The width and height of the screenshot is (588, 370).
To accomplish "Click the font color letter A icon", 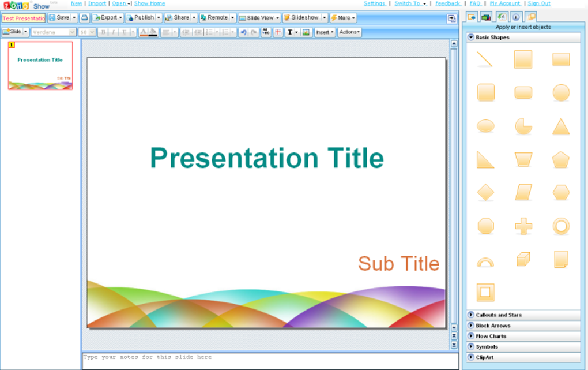I will [143, 32].
